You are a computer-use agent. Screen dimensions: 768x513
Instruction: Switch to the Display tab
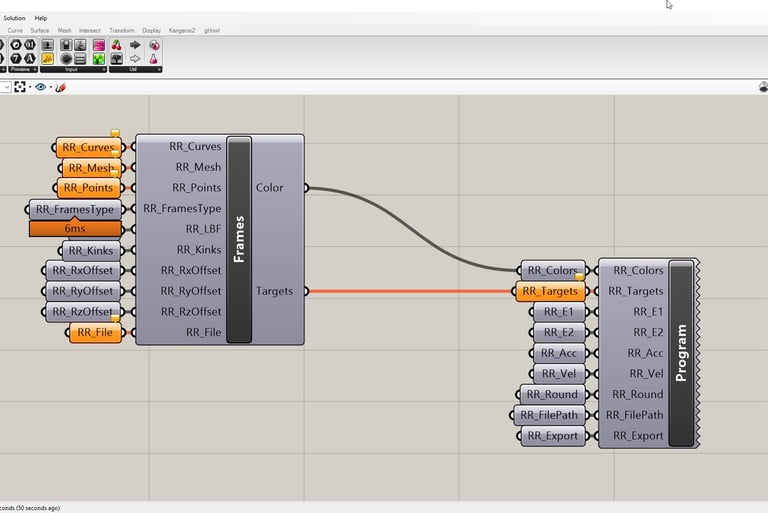point(151,30)
